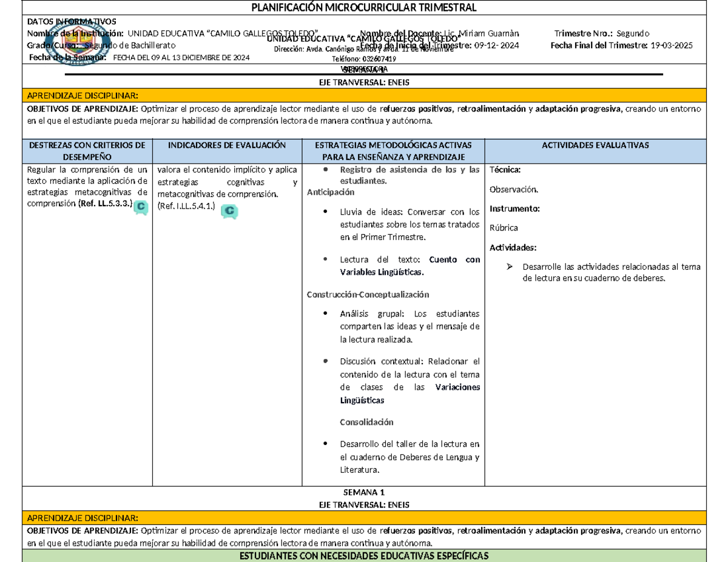Open the comment bubble beside Ref. I.LL.5.4.1.

230,212
